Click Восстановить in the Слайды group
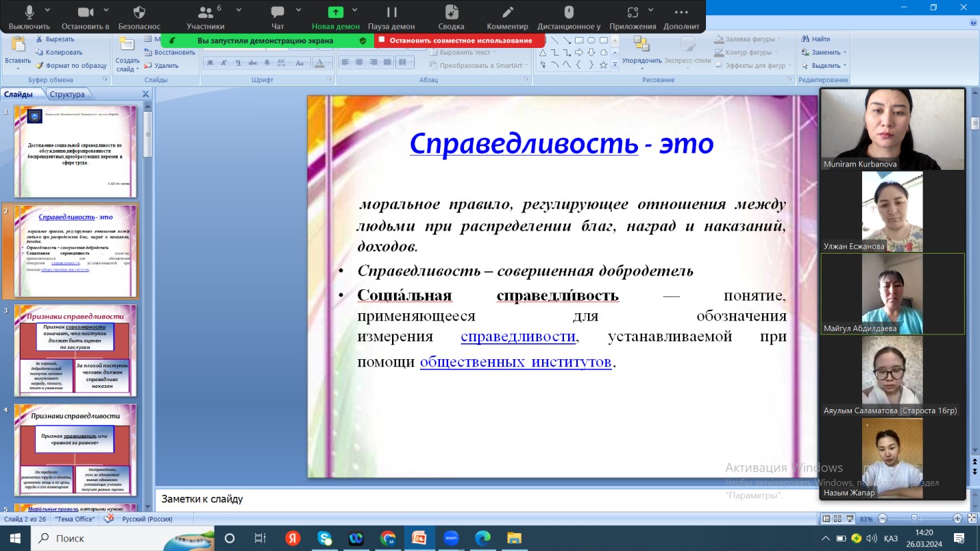The image size is (980, 551). coord(170,52)
